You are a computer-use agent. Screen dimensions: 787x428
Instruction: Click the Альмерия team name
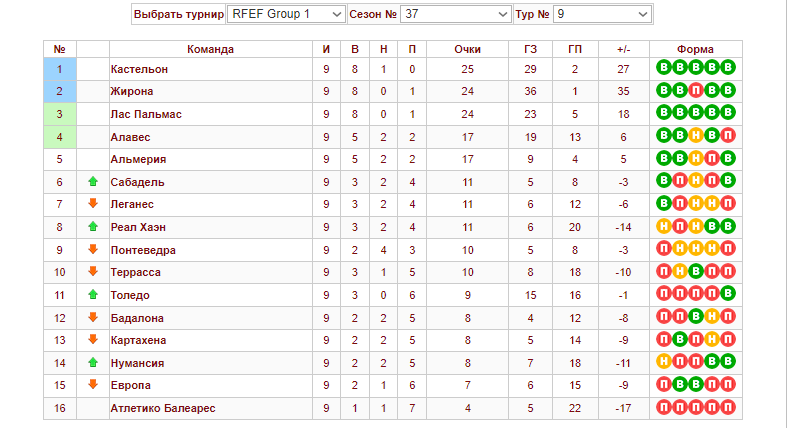pos(138,159)
